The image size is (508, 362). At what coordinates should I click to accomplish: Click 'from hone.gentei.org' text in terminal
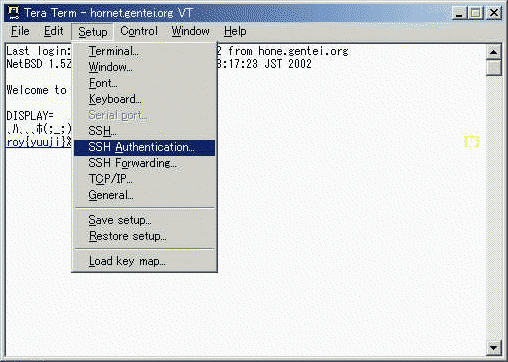pyautogui.click(x=288, y=51)
